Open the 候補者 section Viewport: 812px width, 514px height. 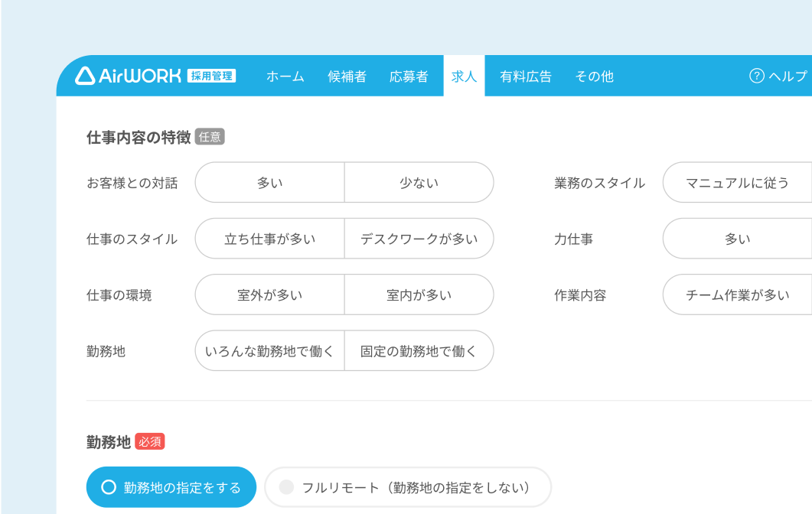[347, 76]
